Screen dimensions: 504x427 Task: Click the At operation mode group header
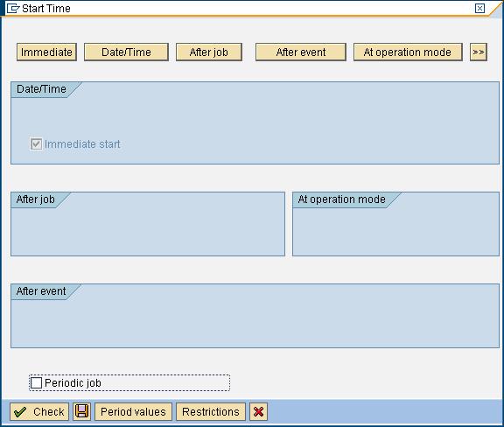[341, 199]
